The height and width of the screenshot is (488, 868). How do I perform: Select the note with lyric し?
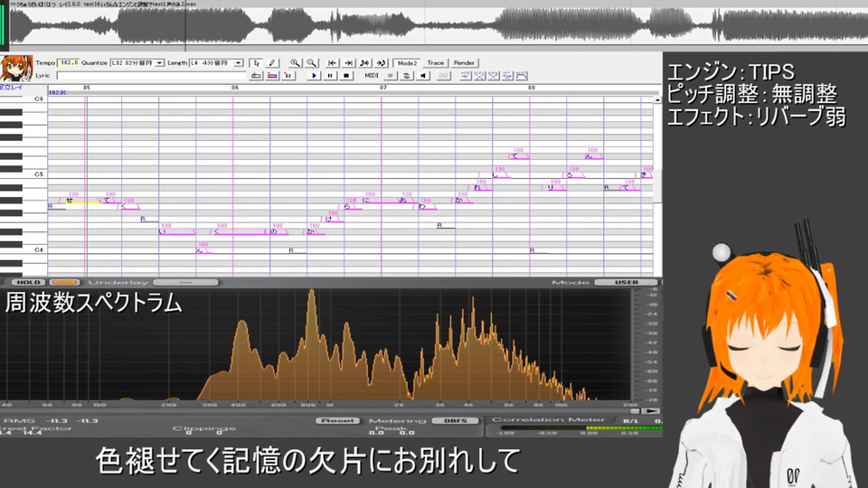(x=500, y=175)
